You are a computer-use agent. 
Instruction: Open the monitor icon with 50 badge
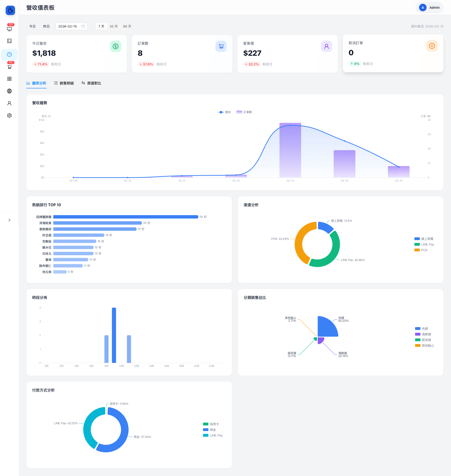[x=9, y=29]
